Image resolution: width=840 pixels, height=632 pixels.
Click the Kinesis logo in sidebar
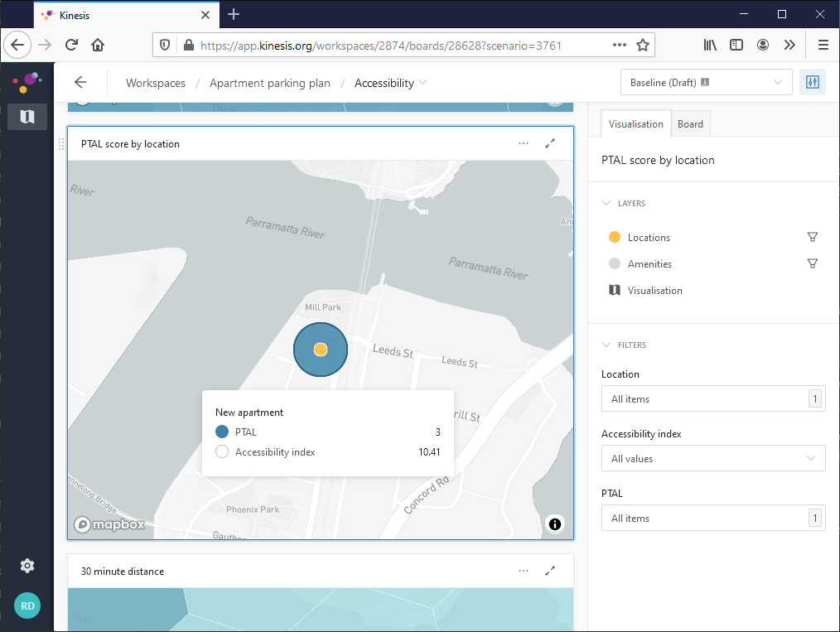pos(27,83)
